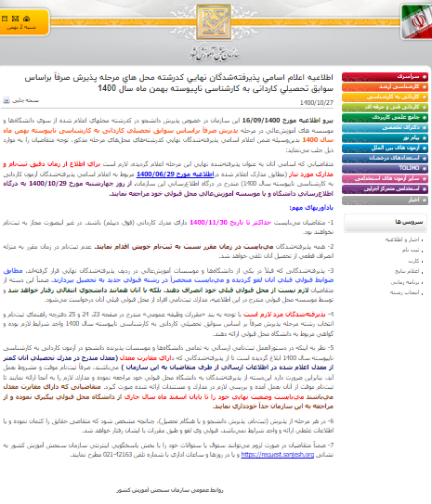Click the footer روابط عمومی سازمان سنجش text

click(169, 490)
